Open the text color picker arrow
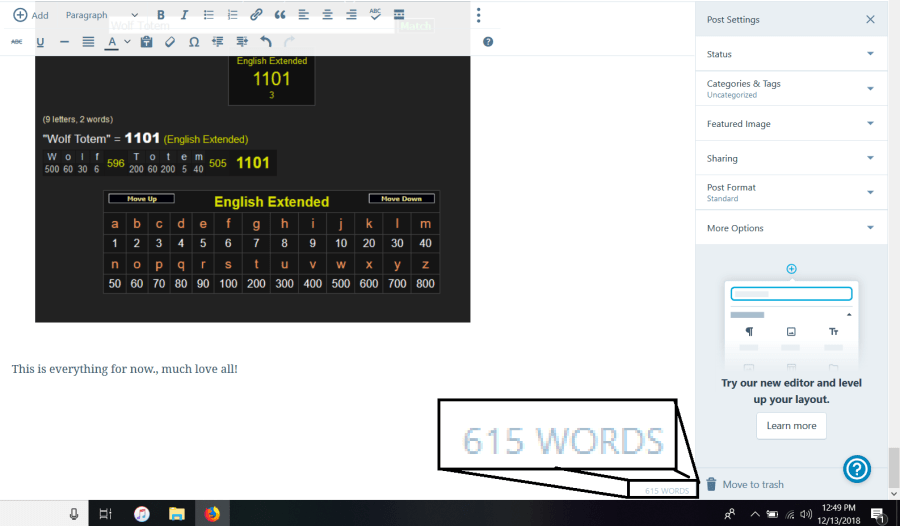This screenshot has width=900, height=526. 127,42
